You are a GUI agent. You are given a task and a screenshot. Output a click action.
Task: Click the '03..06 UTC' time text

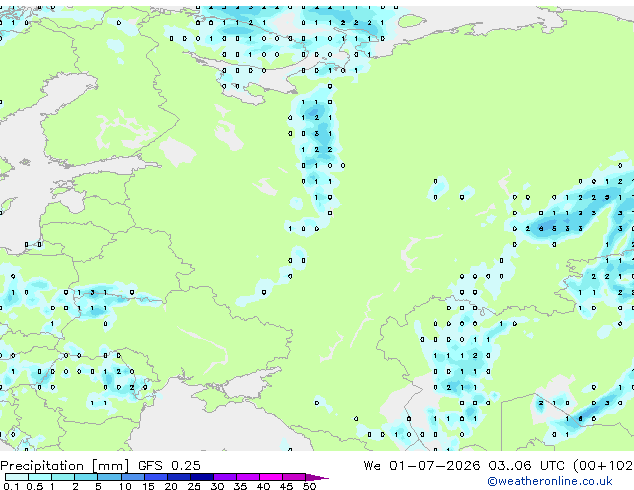coord(526,466)
